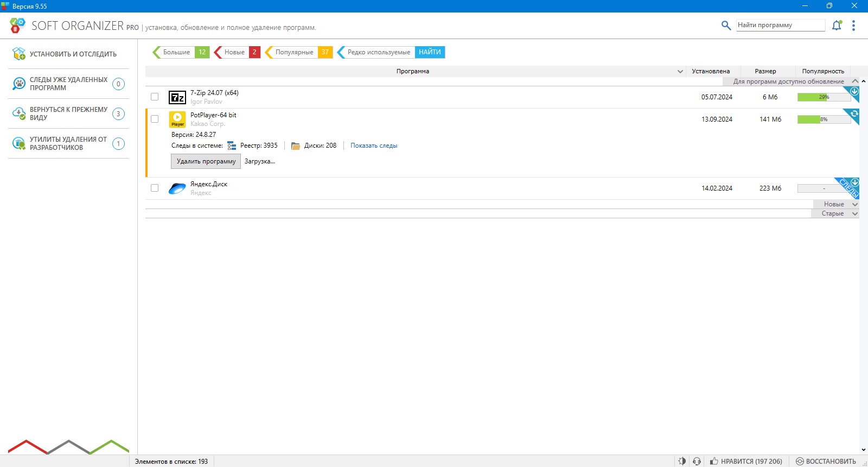Open 'Утилиты удаления от разработчиков' section

click(68, 143)
